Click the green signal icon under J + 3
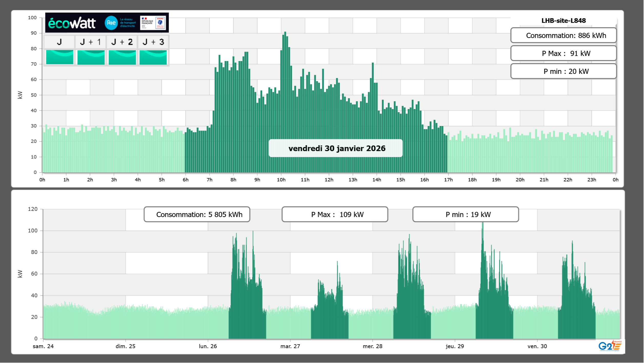Screen dimensions: 644x363 (153, 57)
